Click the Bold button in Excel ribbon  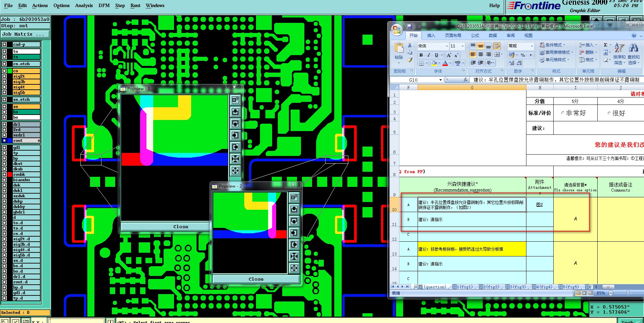[x=421, y=55]
